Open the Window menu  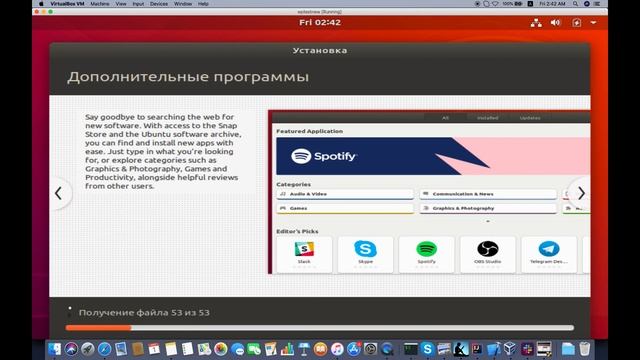[x=183, y=4]
